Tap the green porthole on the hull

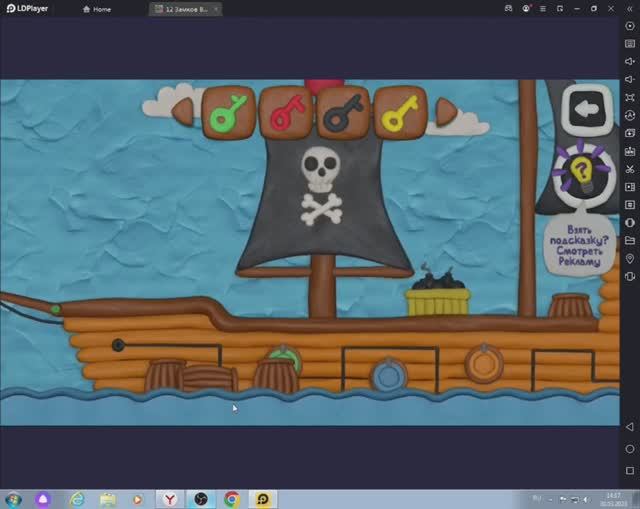pyautogui.click(x=286, y=357)
